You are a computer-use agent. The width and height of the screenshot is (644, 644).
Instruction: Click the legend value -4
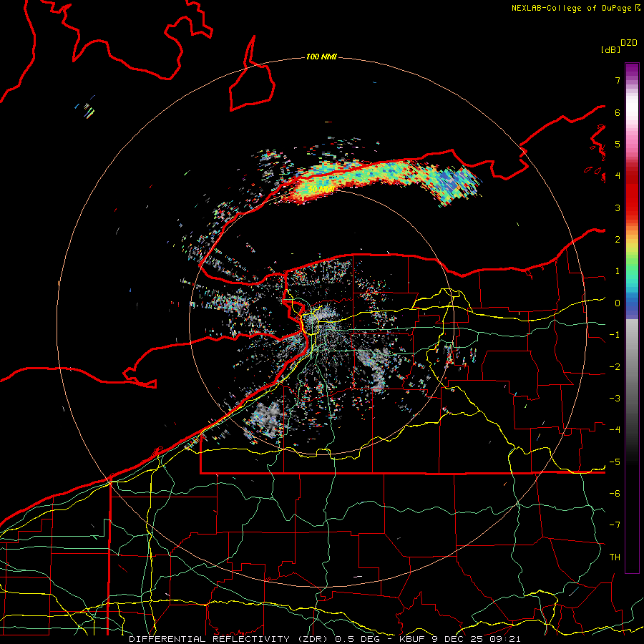[615, 430]
